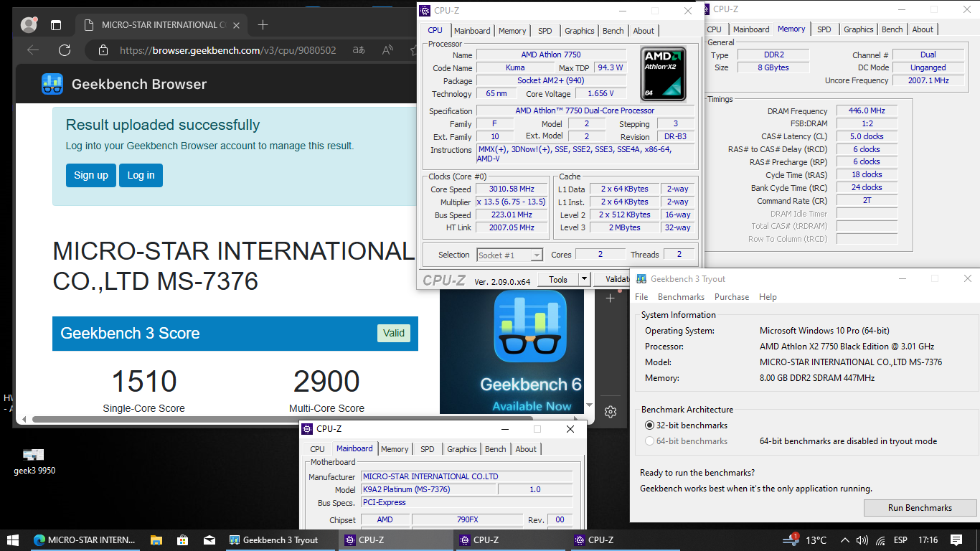
Task: Click the ESP input language indicator
Action: tap(900, 540)
